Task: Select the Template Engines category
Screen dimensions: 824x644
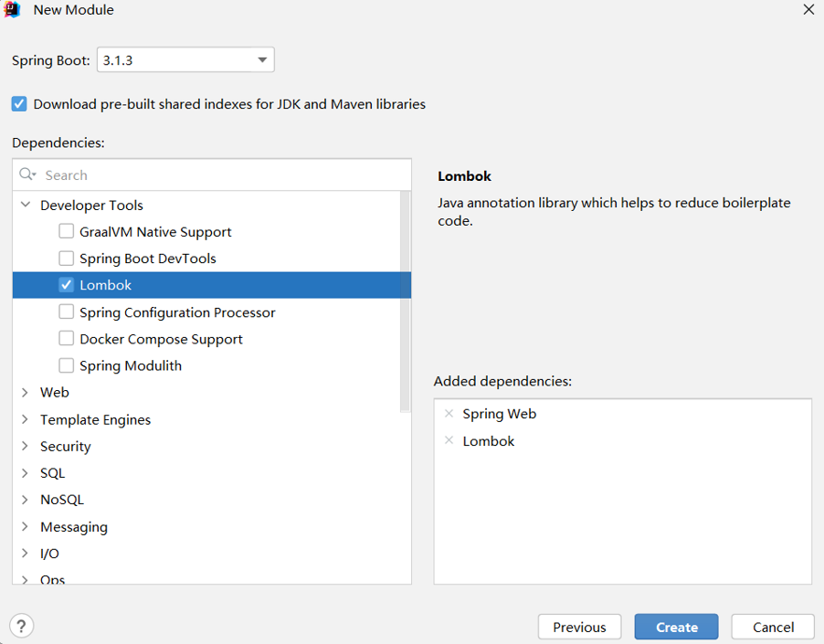Action: pos(95,420)
